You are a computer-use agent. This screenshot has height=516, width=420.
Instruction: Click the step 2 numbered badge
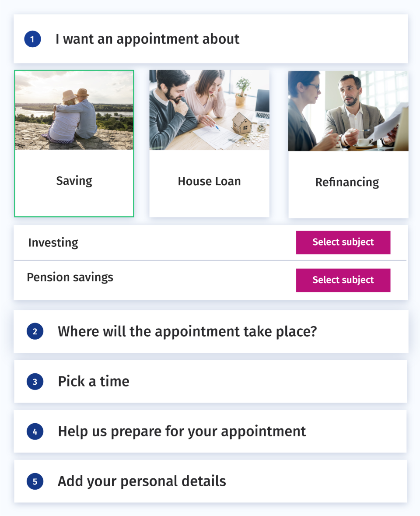click(x=35, y=331)
